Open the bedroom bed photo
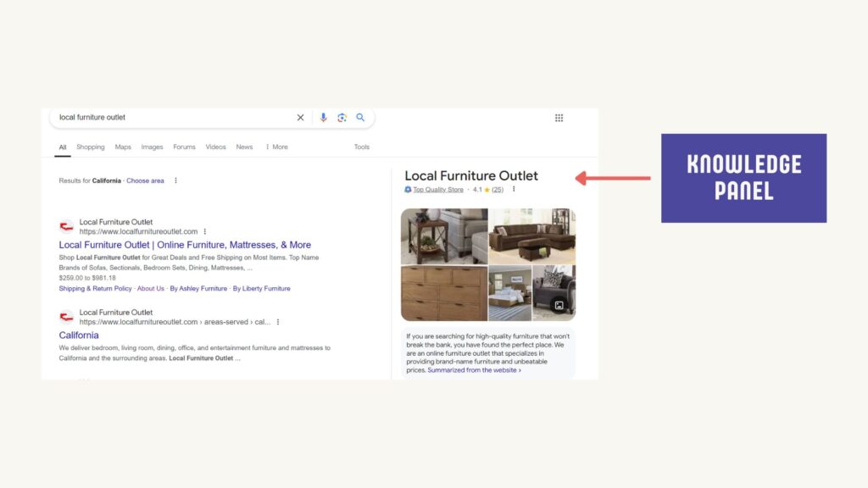 [x=509, y=293]
